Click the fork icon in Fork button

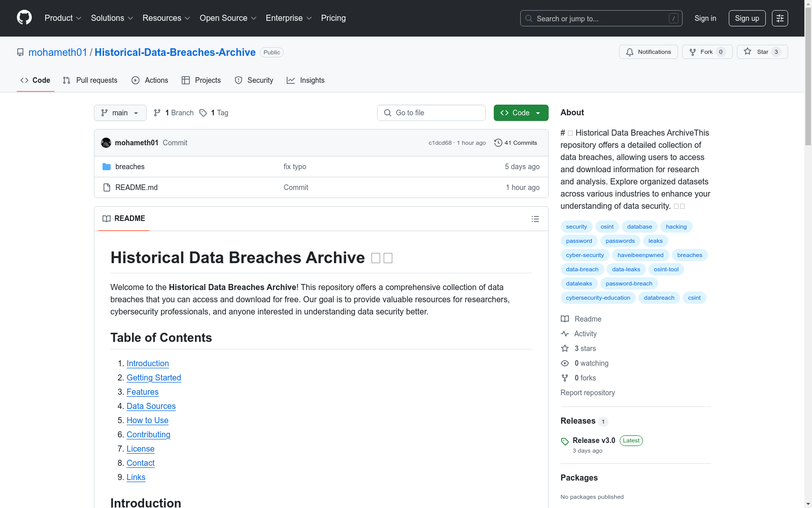(693, 52)
